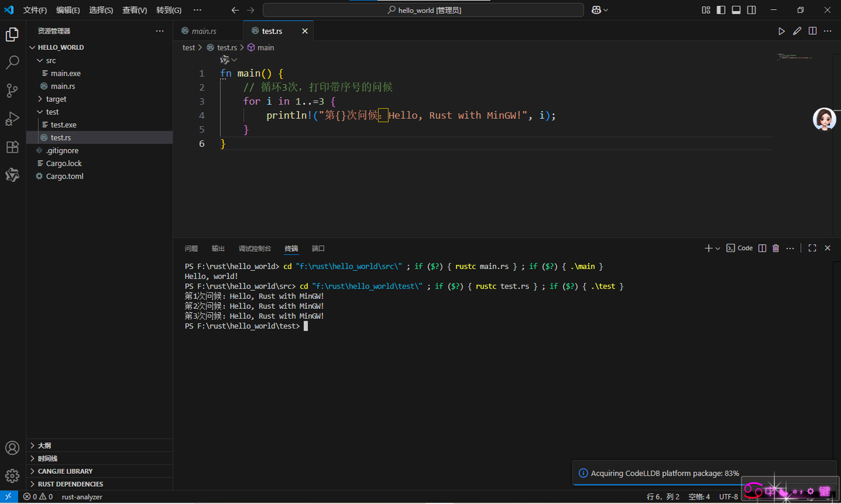841x504 pixels.
Task: Open the 选择(S) menu
Action: (101, 10)
